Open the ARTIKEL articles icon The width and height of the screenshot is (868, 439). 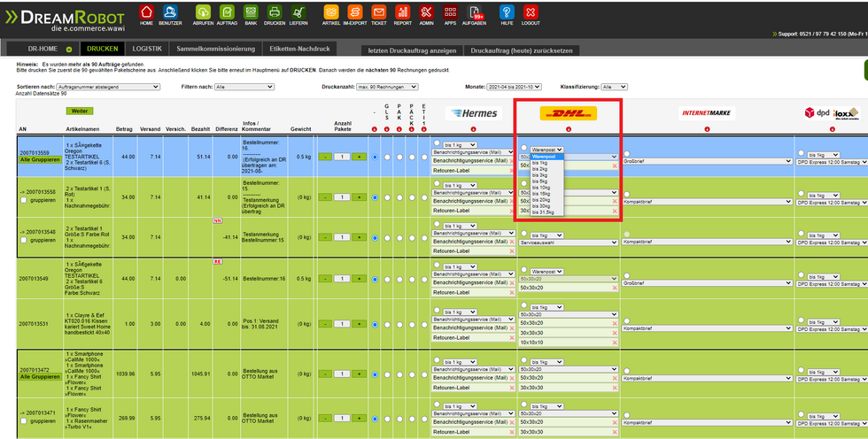tap(331, 12)
